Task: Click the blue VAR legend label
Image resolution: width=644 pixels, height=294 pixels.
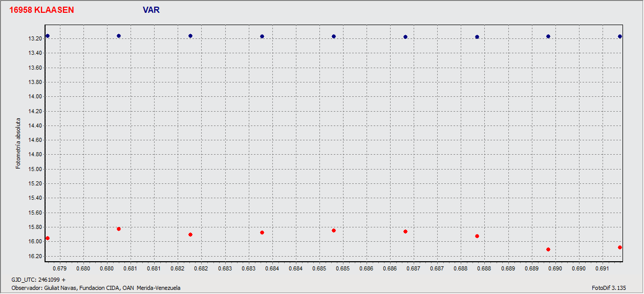Action: click(x=151, y=10)
